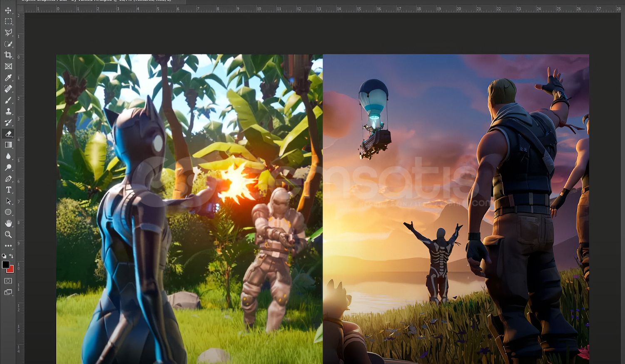Choose the Path Selection arrow tool

coord(8,201)
